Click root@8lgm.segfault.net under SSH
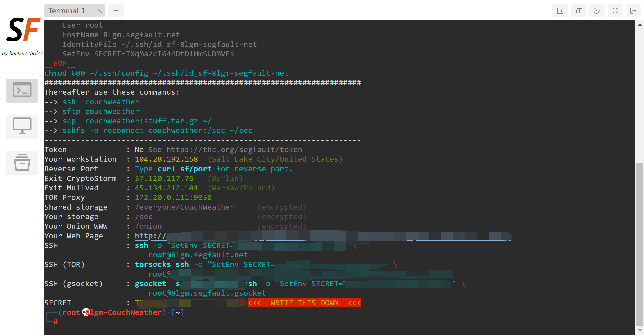The height and width of the screenshot is (335, 644). tap(198, 255)
